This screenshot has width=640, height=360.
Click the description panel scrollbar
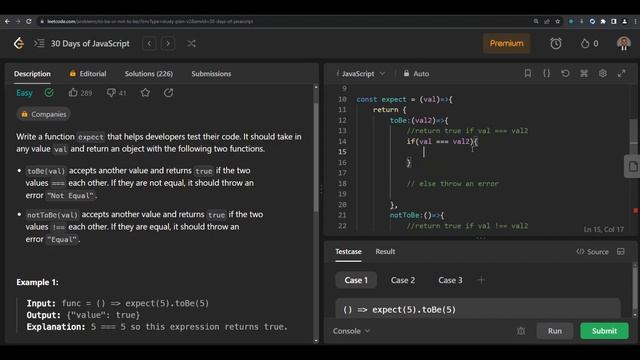coord(316,157)
